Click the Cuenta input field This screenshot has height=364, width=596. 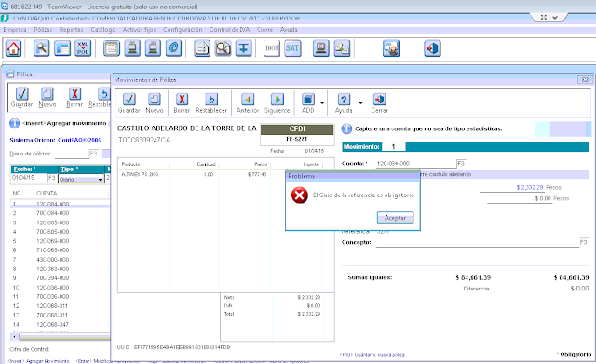416,164
